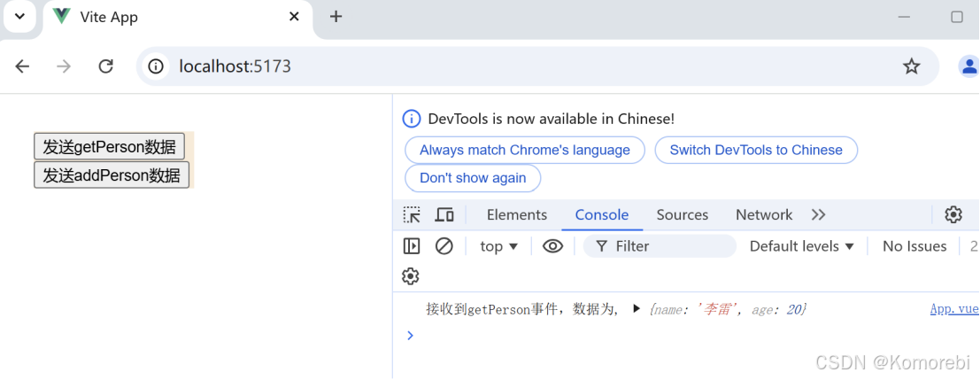Open the Default levels dropdown
This screenshot has height=380, width=980.
[802, 246]
